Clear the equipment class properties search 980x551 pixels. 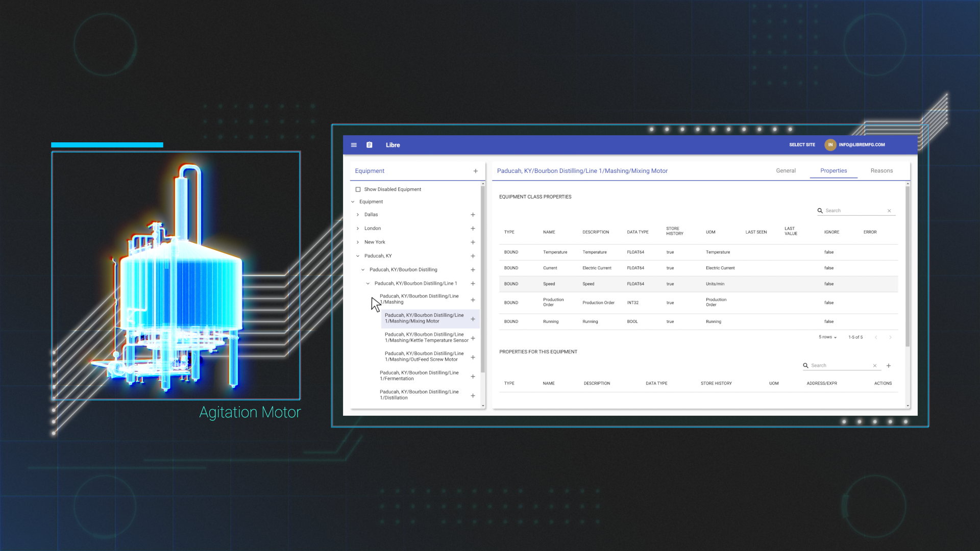coord(889,211)
